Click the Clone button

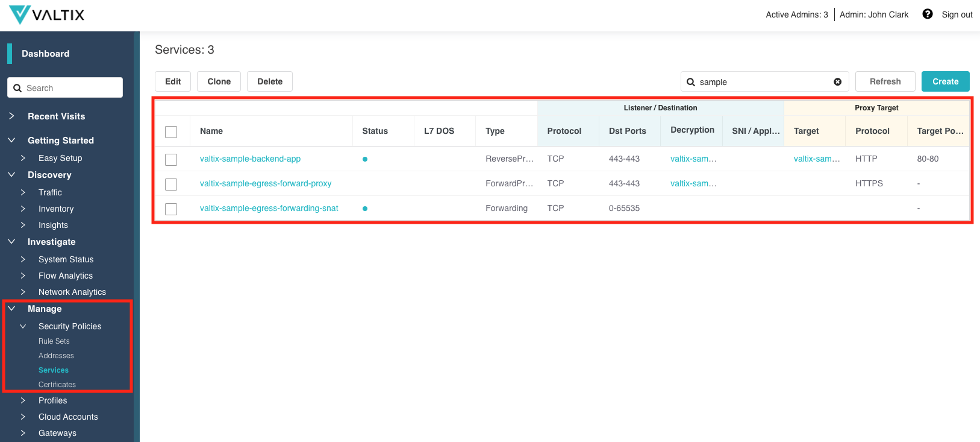click(219, 81)
